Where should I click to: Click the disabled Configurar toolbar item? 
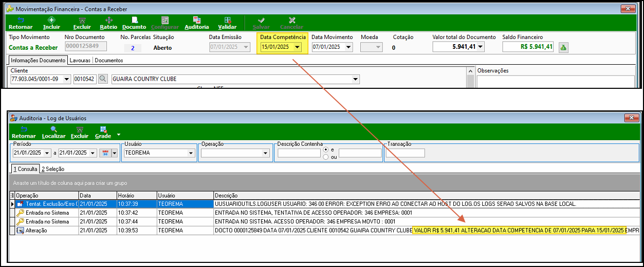coord(165,23)
